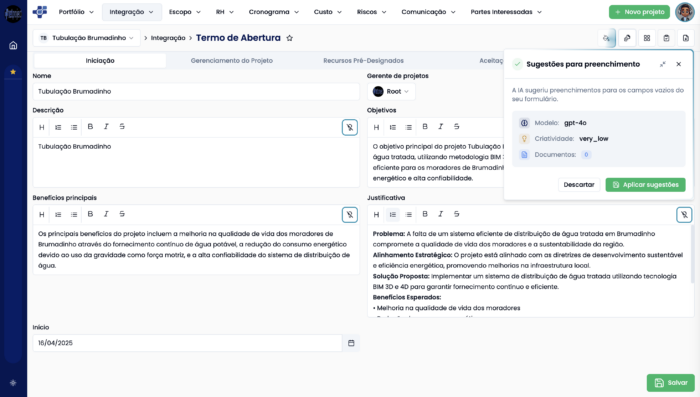Toggle strikethrough in Justificativa editor

456,214
